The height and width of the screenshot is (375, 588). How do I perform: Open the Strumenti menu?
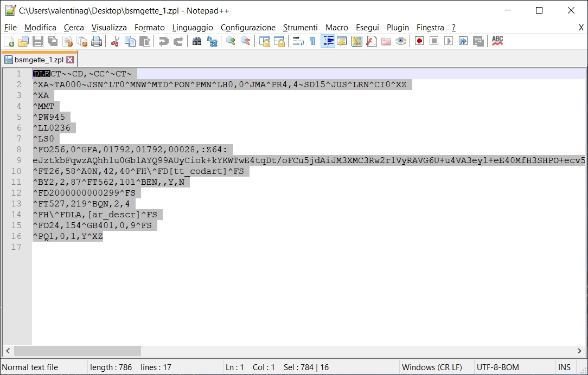pyautogui.click(x=300, y=27)
